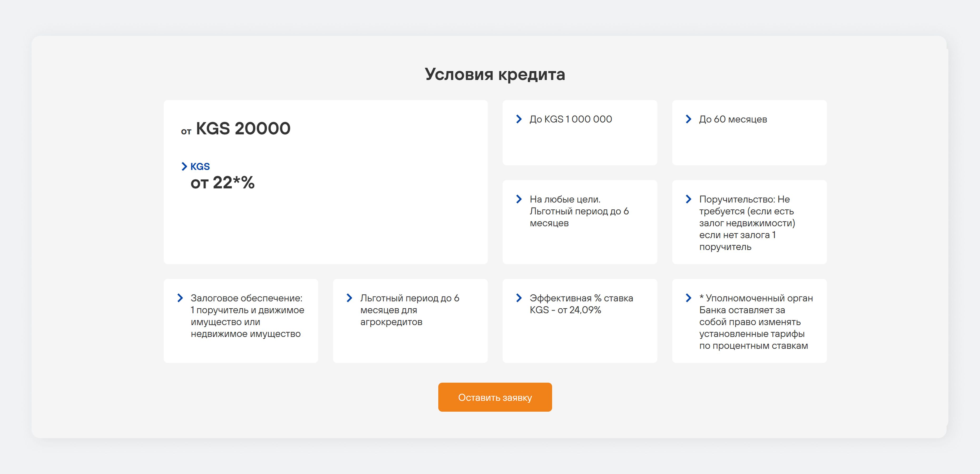Click chevron beside "Залоговое обеспечение"
The height and width of the screenshot is (474, 980).
coord(180,298)
